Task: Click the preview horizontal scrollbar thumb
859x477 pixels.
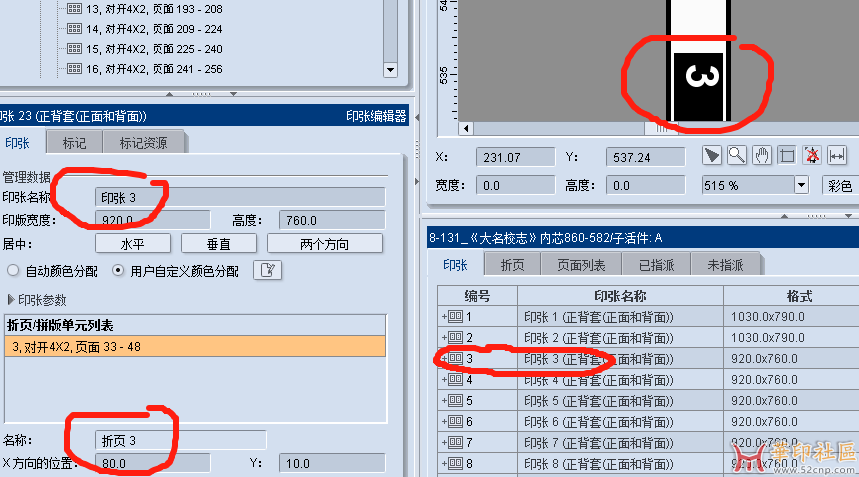Action: point(661,129)
